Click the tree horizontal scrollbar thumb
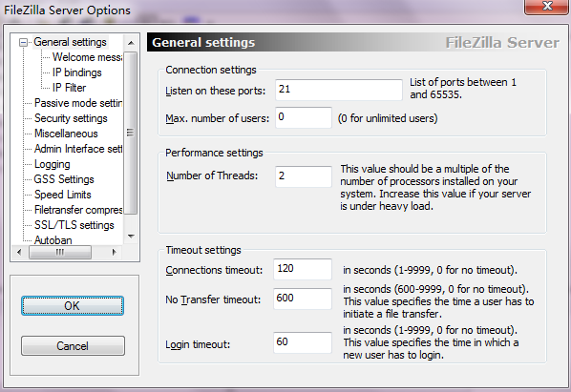The height and width of the screenshot is (392, 571). click(60, 252)
